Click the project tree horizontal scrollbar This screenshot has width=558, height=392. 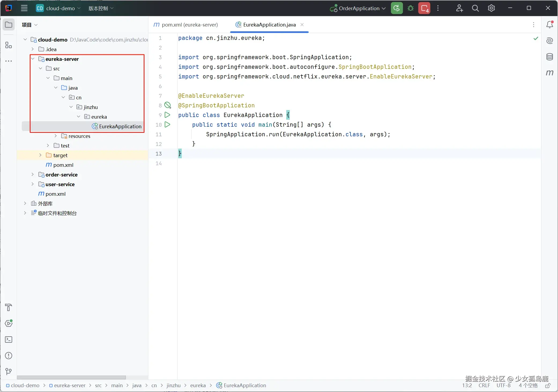pos(71,377)
